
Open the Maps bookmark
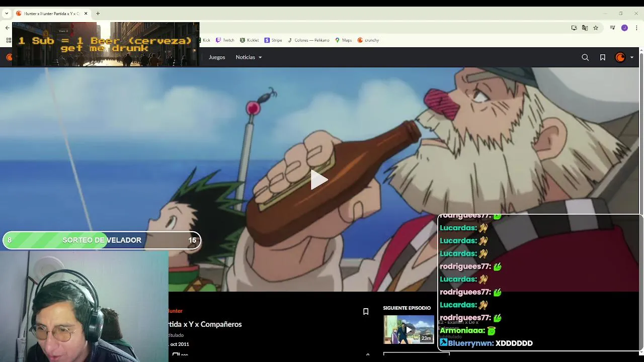pyautogui.click(x=343, y=40)
